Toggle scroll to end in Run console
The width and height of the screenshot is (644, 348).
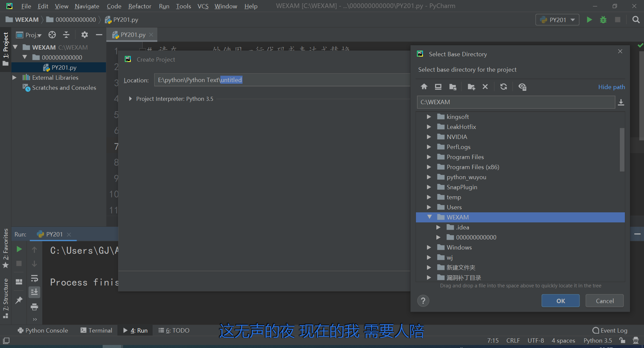[34, 292]
